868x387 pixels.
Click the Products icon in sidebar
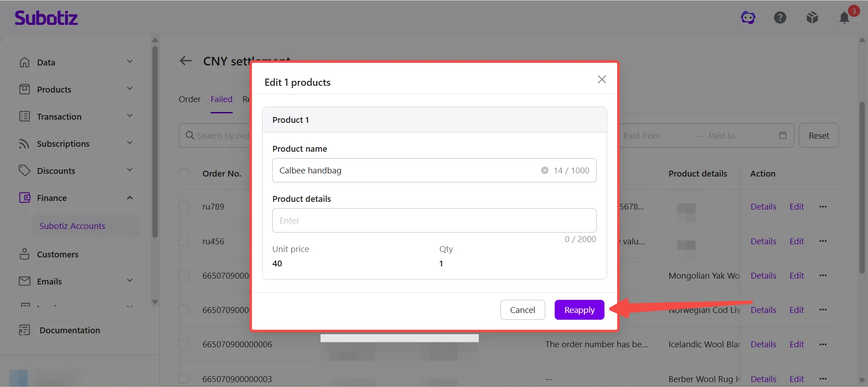(24, 89)
